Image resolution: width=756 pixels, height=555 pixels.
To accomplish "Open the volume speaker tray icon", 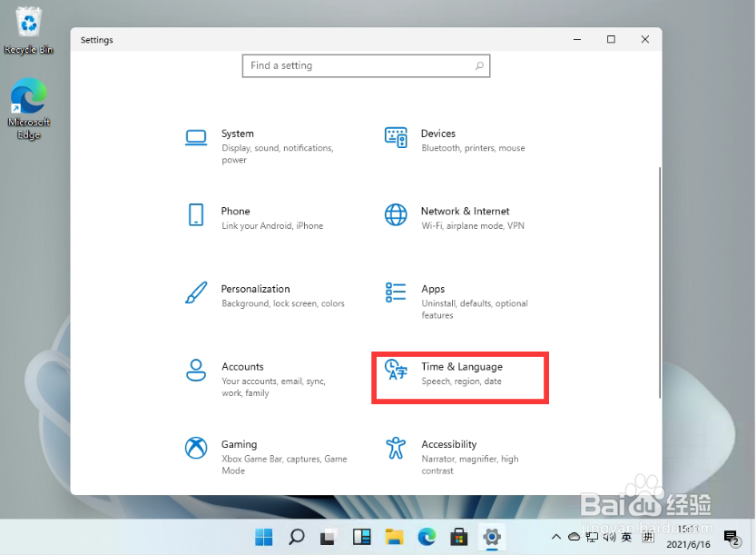I will (x=609, y=537).
